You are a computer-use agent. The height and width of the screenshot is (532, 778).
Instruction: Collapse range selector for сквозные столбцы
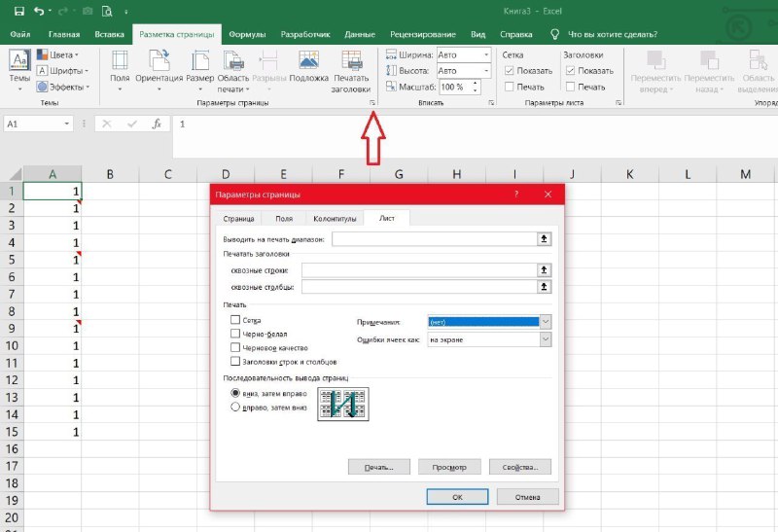click(544, 287)
